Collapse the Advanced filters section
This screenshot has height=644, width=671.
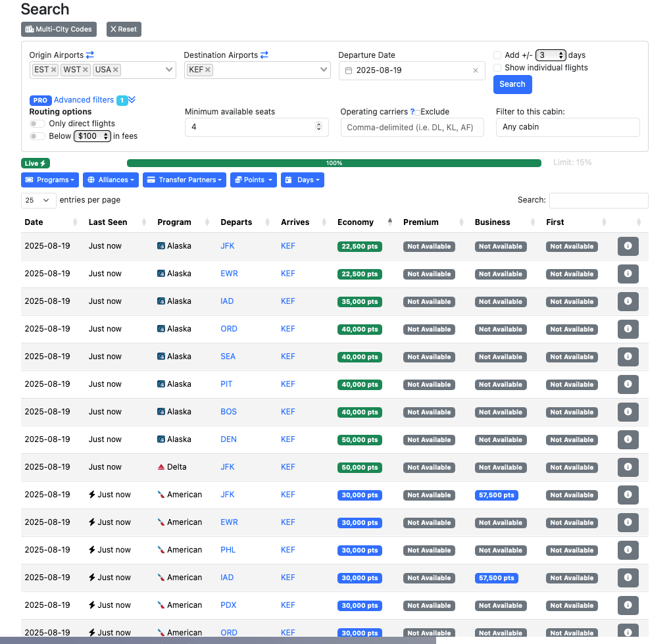click(132, 100)
